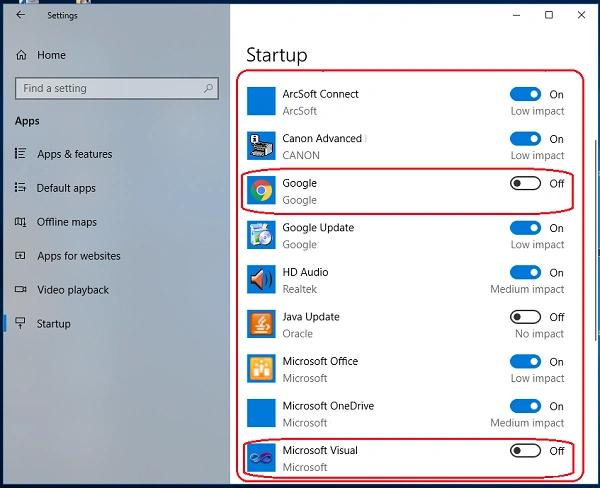Image resolution: width=600 pixels, height=488 pixels.
Task: Click the Google Chrome icon
Action: tap(261, 190)
